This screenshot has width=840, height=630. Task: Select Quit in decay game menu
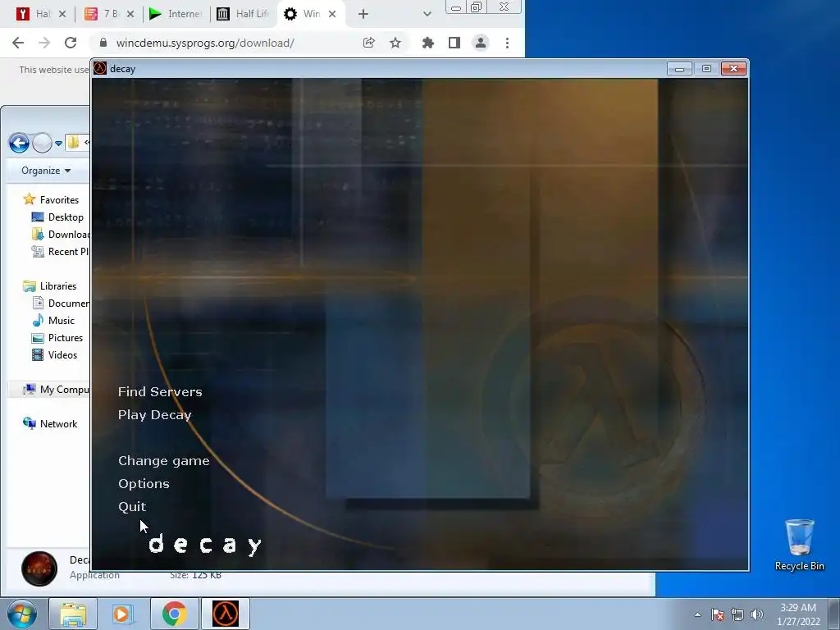132,507
